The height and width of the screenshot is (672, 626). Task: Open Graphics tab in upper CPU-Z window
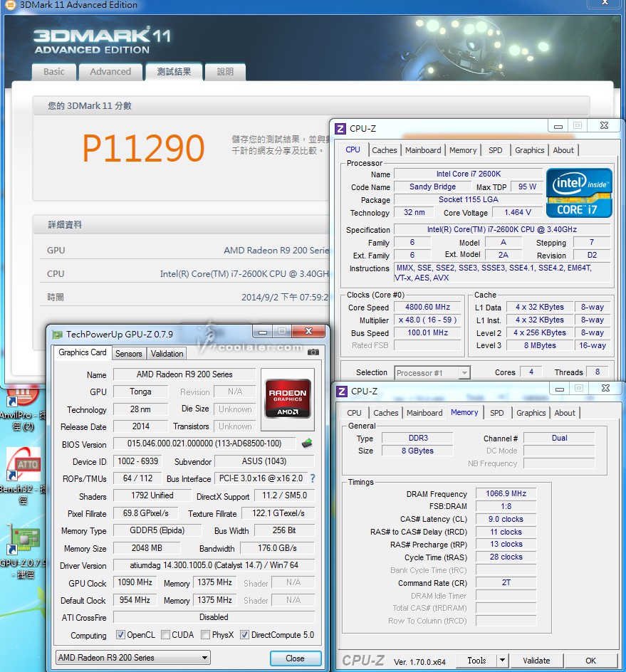tap(530, 150)
